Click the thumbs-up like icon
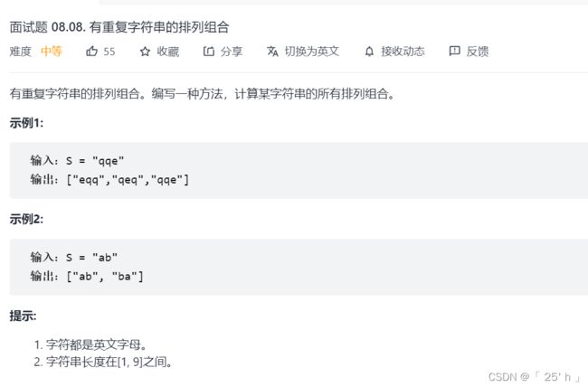 92,51
